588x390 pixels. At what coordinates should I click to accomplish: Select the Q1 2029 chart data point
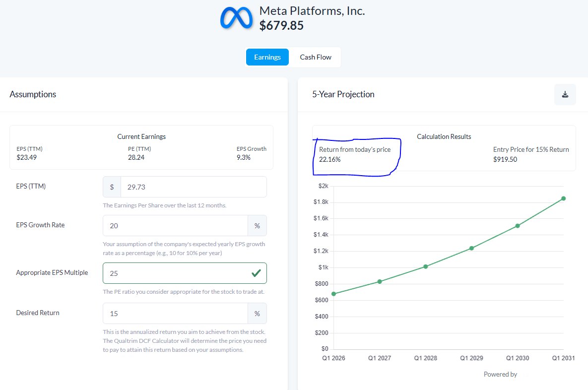click(x=471, y=248)
